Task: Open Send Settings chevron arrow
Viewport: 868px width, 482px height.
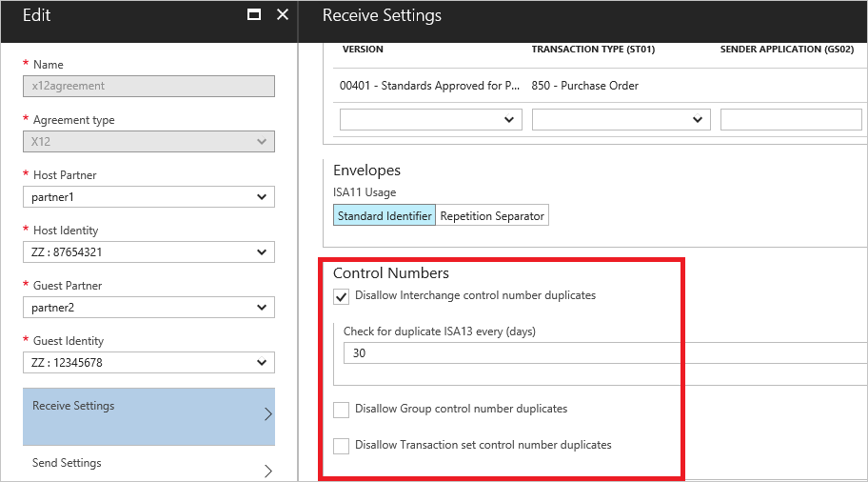Action: [267, 471]
